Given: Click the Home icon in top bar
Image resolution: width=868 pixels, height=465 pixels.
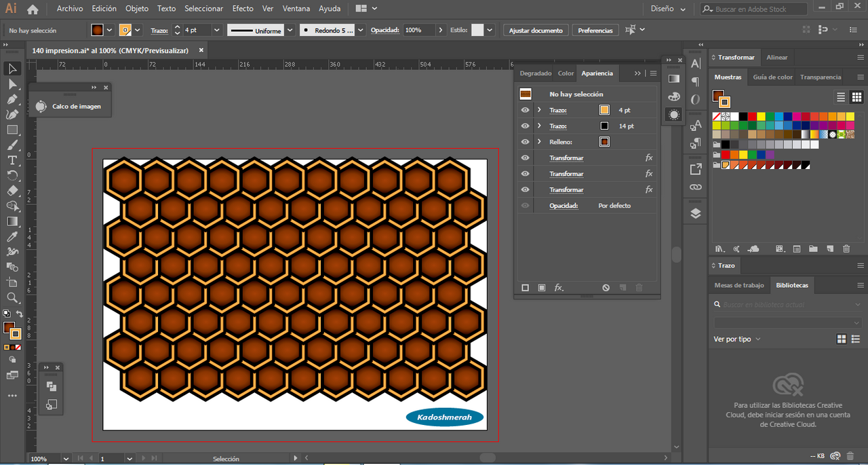Looking at the screenshot, I should pos(33,9).
